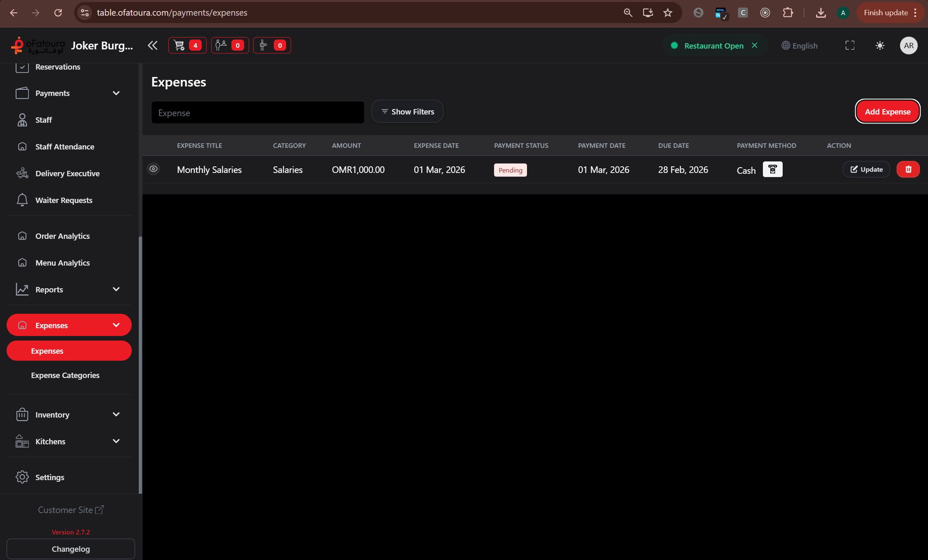Expand the Reports sidebar section

coord(116,289)
